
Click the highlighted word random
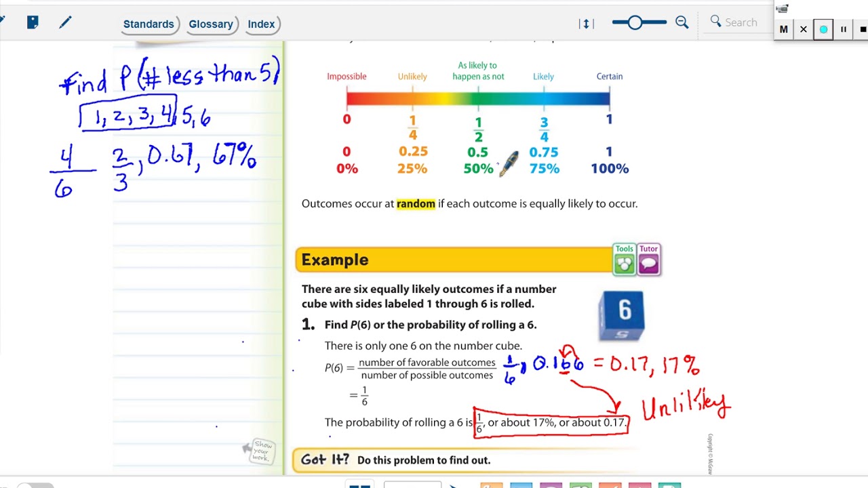(416, 203)
